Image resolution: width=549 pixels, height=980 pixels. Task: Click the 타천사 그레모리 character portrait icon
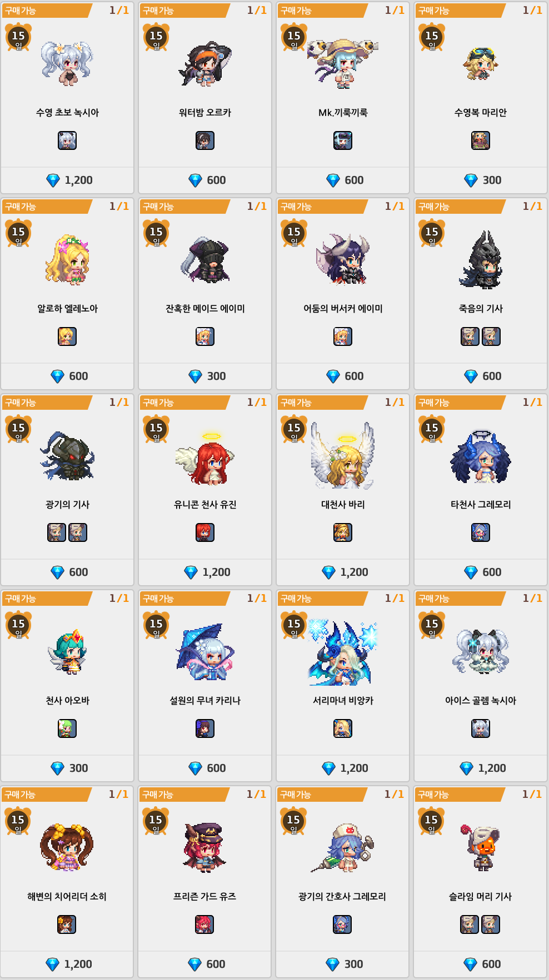tap(481, 532)
